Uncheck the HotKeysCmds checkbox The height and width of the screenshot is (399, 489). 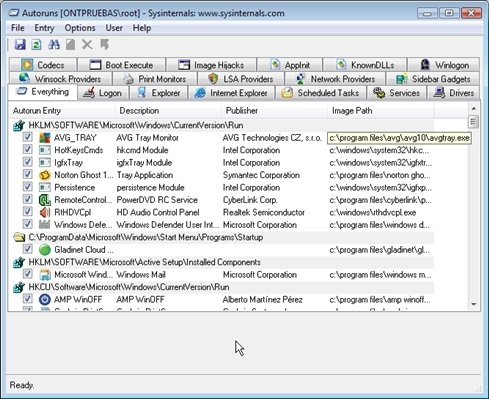click(x=28, y=149)
